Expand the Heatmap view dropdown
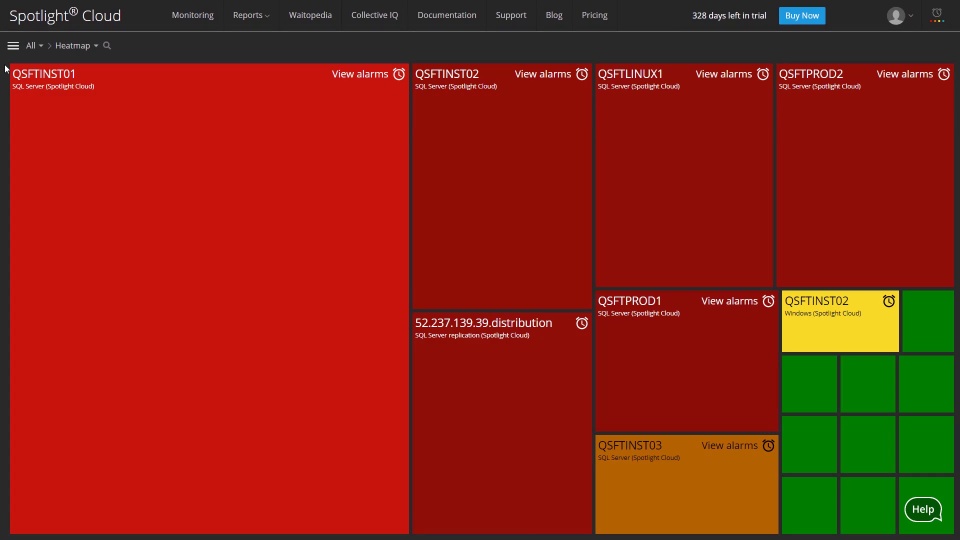 pos(77,46)
